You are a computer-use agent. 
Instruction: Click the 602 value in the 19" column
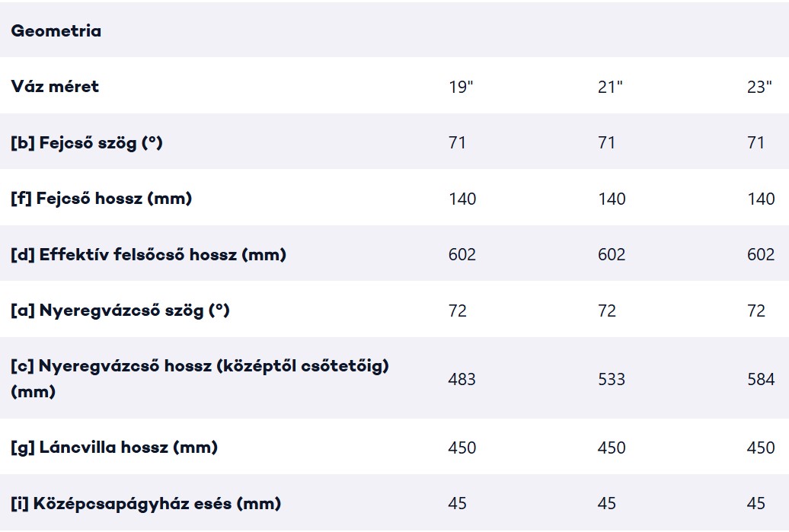tap(462, 254)
